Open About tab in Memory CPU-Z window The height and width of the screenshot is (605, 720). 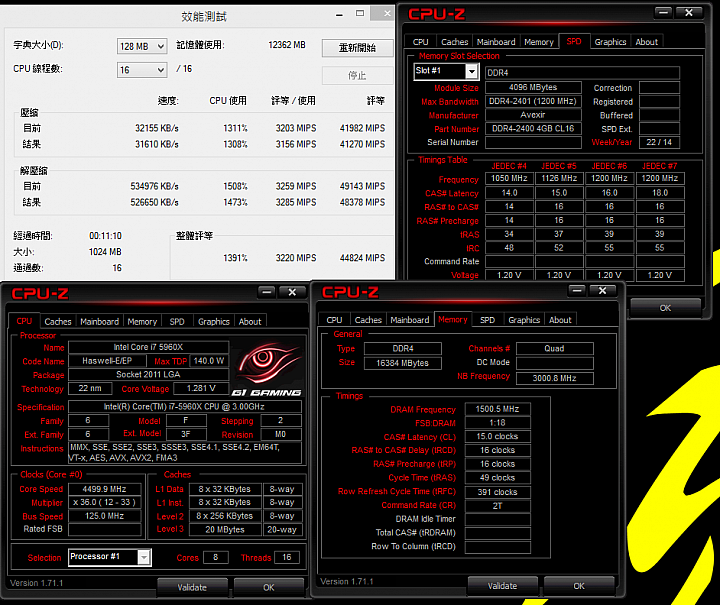pyautogui.click(x=560, y=320)
